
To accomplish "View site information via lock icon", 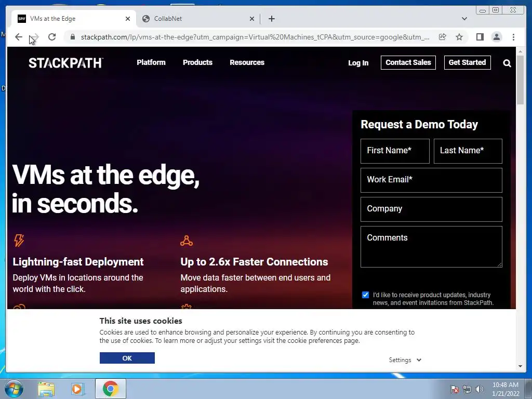I will [x=73, y=37].
